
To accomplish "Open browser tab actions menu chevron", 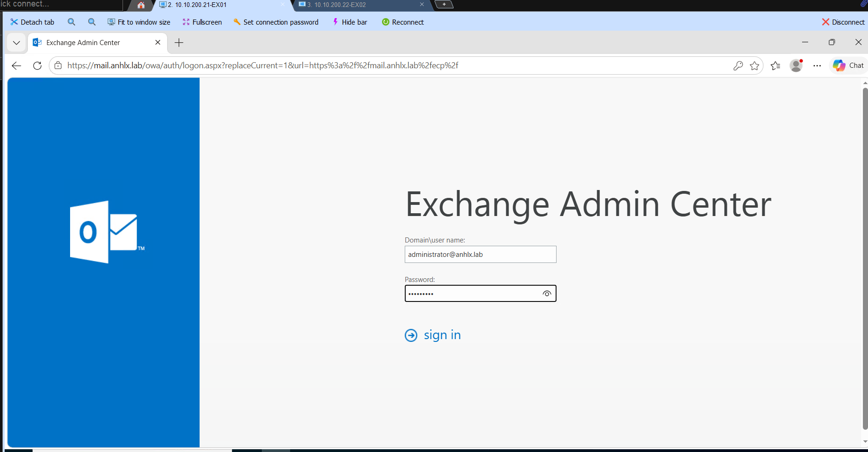I will tap(16, 42).
